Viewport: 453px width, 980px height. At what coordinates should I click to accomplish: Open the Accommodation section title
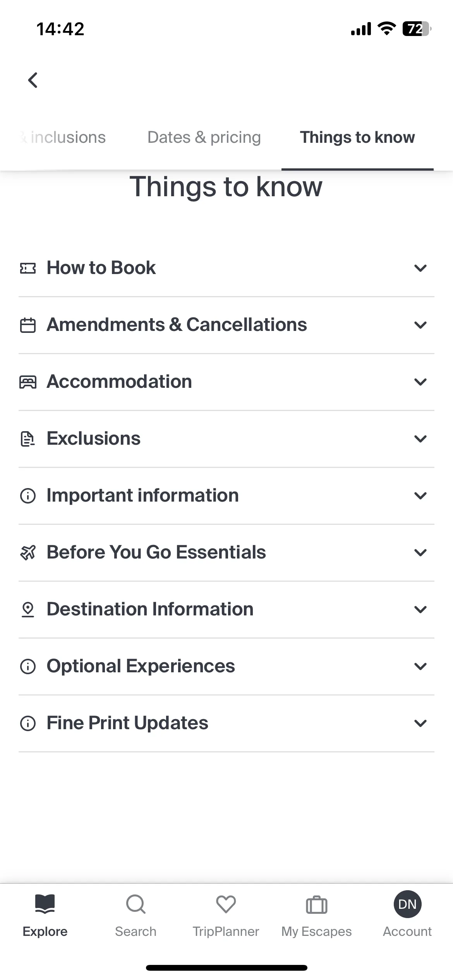119,382
